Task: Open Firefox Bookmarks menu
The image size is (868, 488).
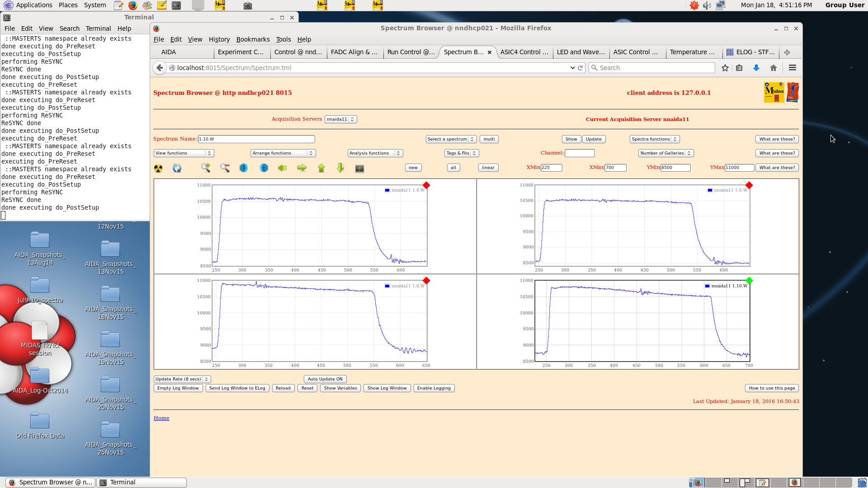Action: coord(253,39)
